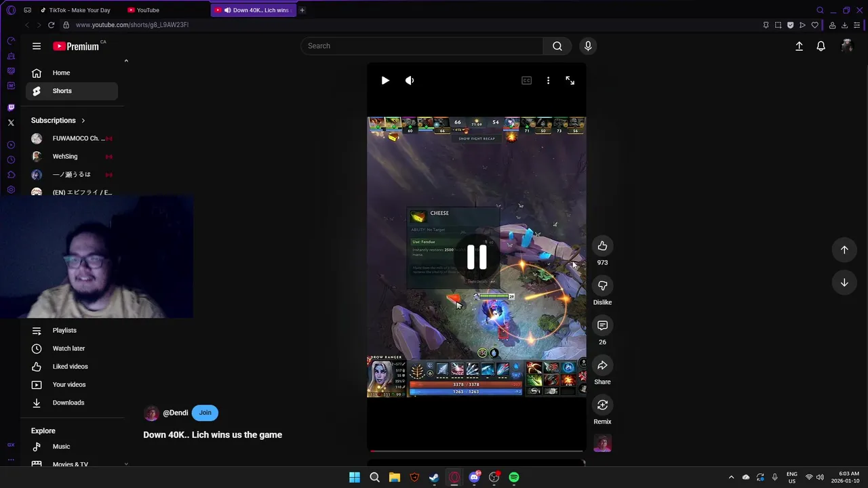Viewport: 868px width, 488px height.
Task: Open FUWAMOCO Ch. subscription channel
Action: tap(72, 138)
